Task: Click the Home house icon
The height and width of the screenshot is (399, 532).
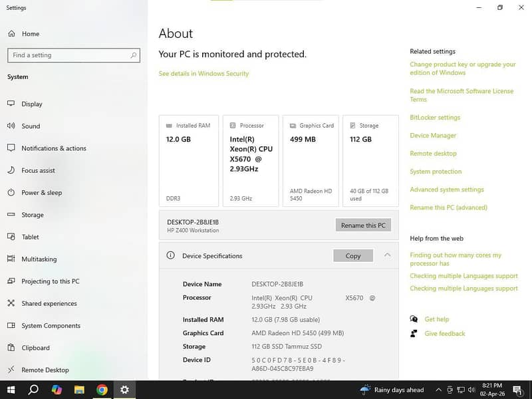Action: tap(11, 33)
